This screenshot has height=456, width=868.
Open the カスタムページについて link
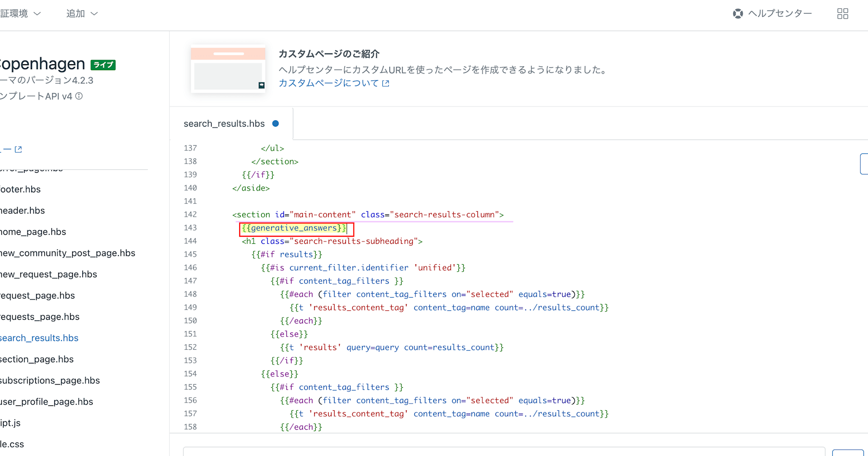(x=329, y=83)
